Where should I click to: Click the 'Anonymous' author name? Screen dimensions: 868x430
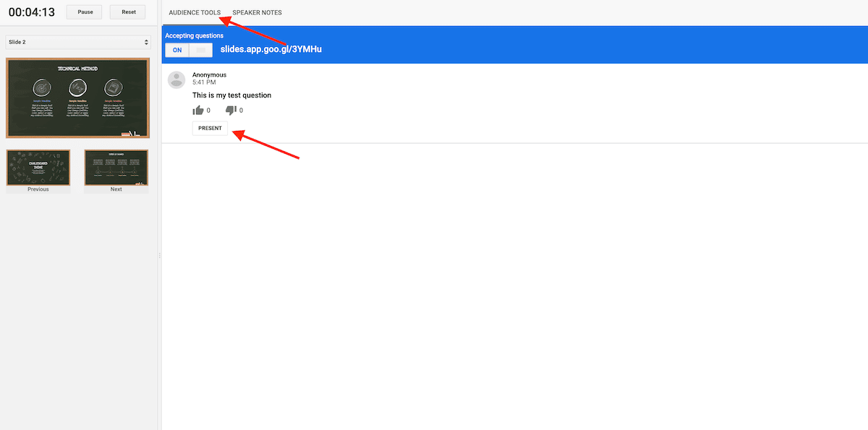click(209, 74)
